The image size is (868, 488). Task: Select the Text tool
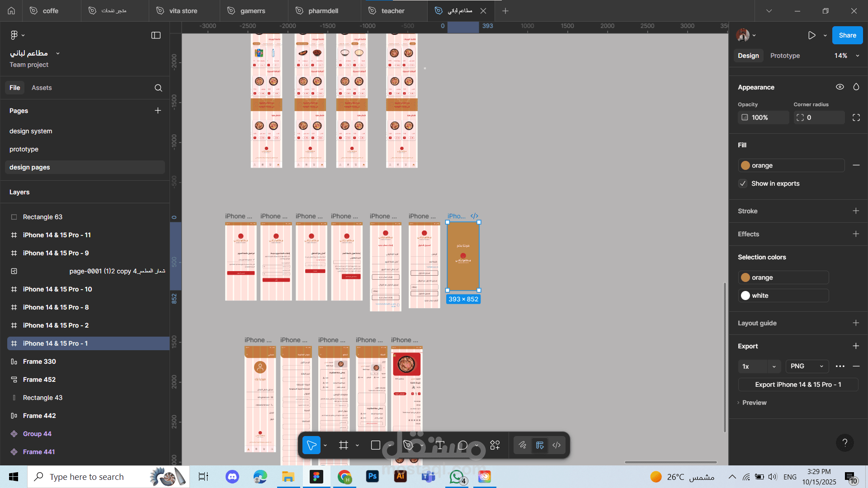point(440,446)
